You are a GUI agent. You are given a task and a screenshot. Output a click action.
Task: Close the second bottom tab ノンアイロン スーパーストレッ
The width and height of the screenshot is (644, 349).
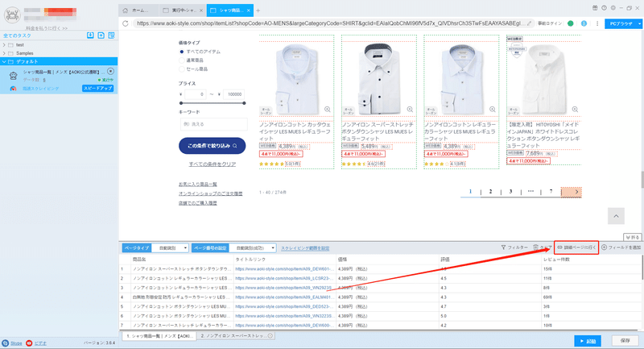point(270,336)
